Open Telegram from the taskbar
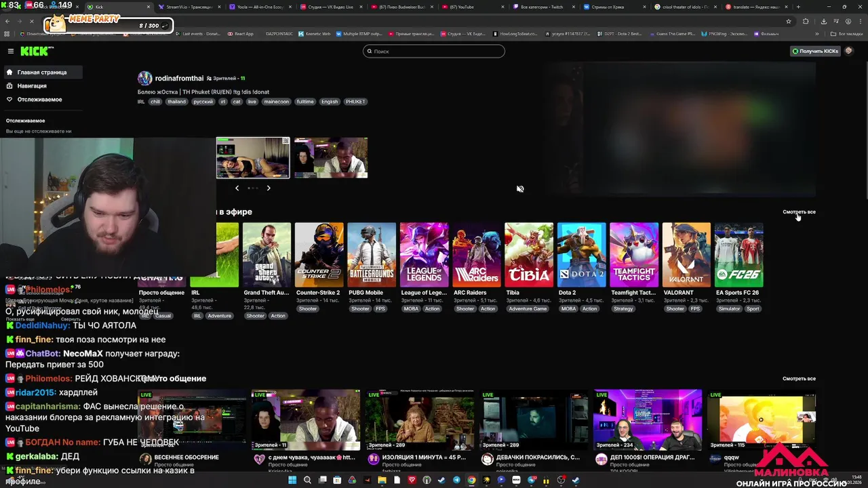This screenshot has height=488, width=868. (x=456, y=480)
